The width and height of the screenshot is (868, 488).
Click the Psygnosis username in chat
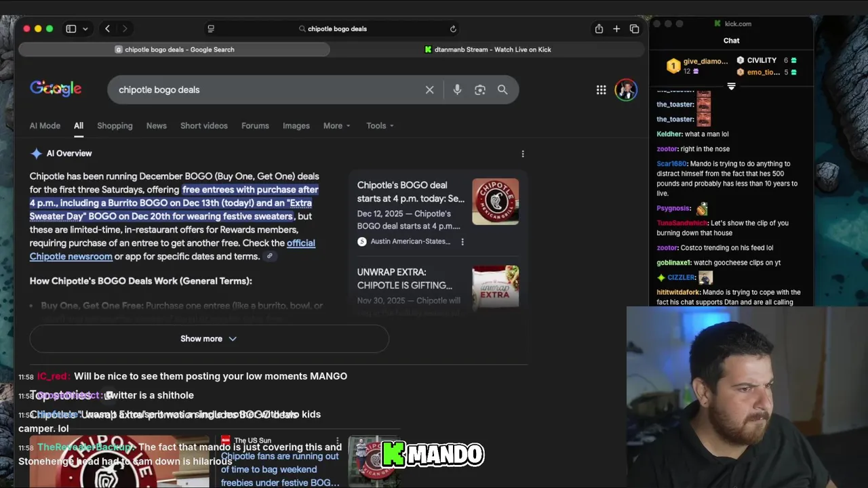673,208
